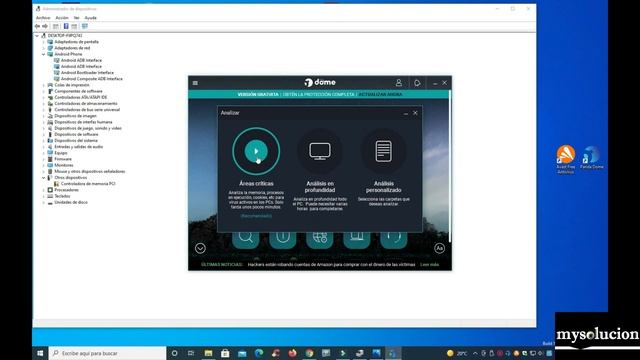The height and width of the screenshot is (360, 640).
Task: Collapse the DESKTOP root node in Device Manager
Action: [37, 36]
